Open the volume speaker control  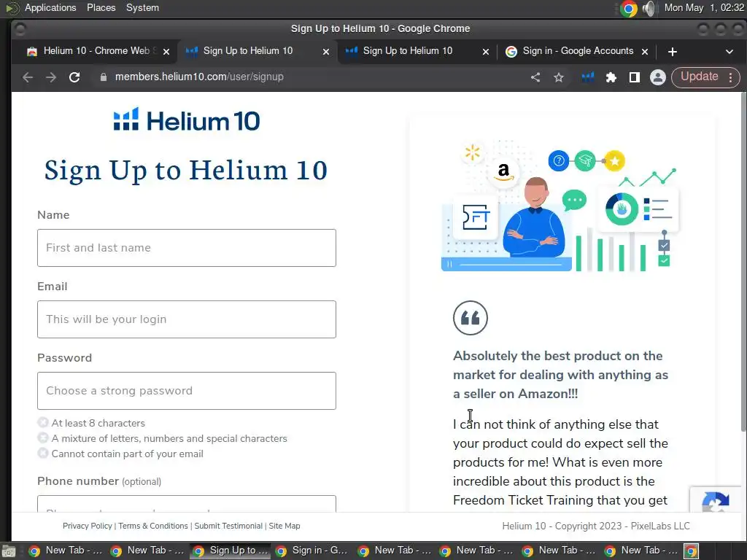[649, 8]
